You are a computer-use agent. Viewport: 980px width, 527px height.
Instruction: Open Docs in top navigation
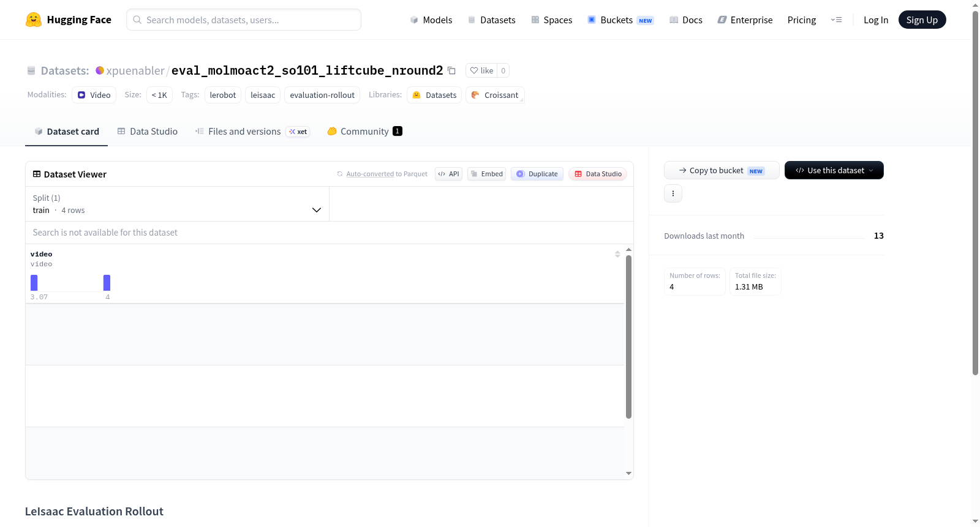point(686,20)
